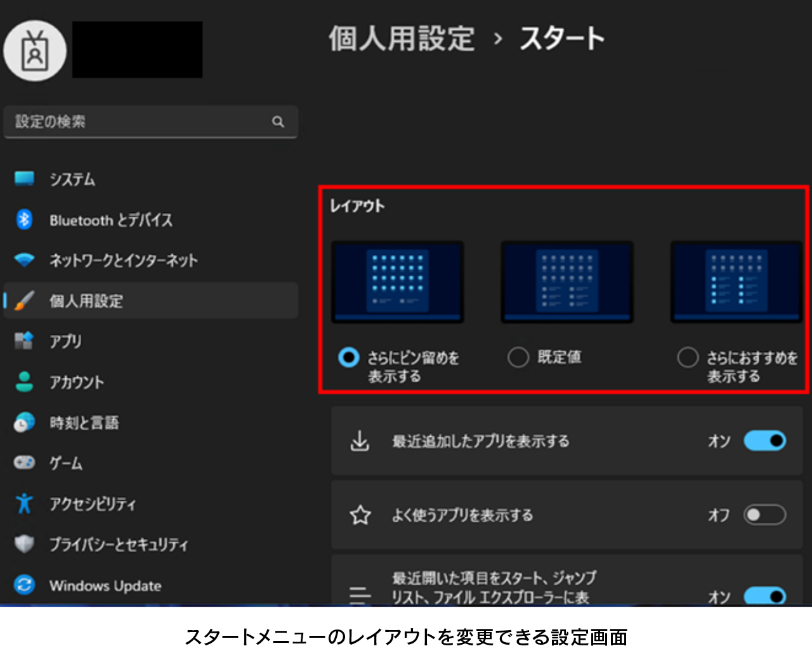Click the System monitor icon in sidebar
812x646 pixels.
pos(24,179)
